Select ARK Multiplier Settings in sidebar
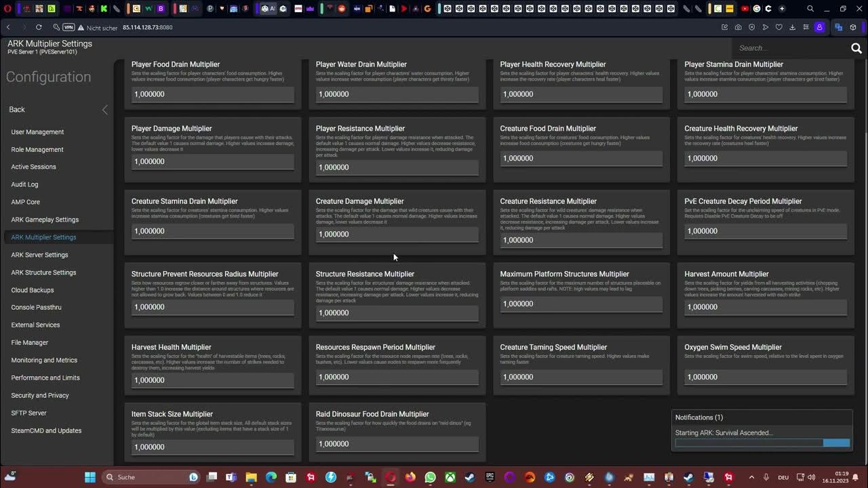Viewport: 868px width, 488px height. 43,237
